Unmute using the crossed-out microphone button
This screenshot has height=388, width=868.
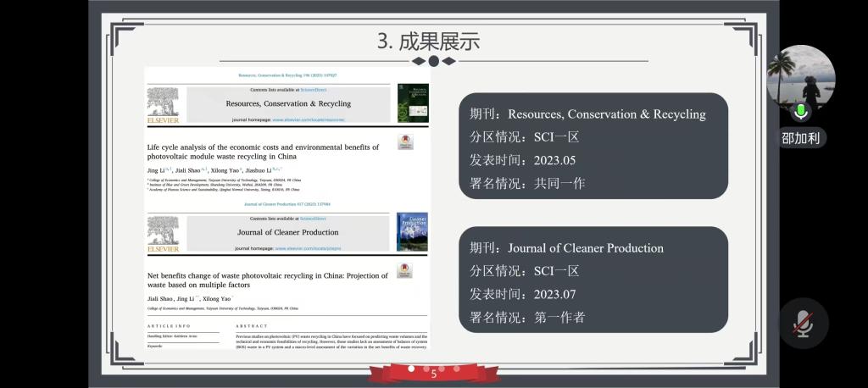coord(803,323)
